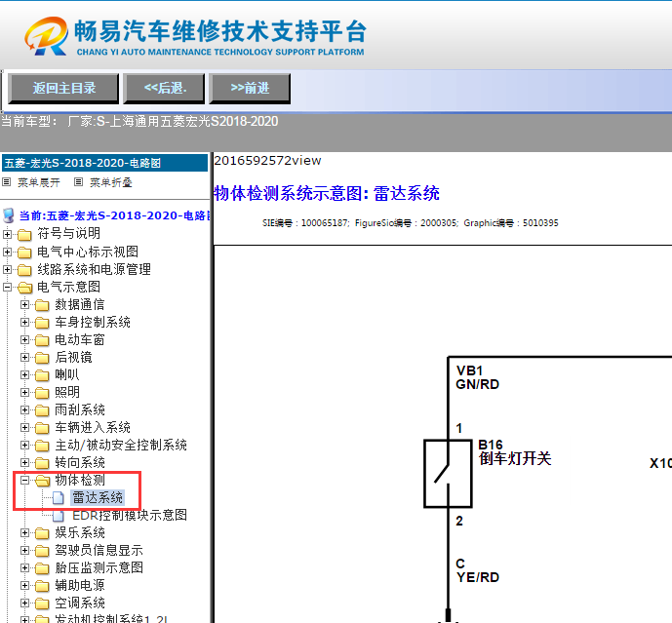Click the 空调系统 folder icon
This screenshot has height=623, width=672.
(42, 604)
